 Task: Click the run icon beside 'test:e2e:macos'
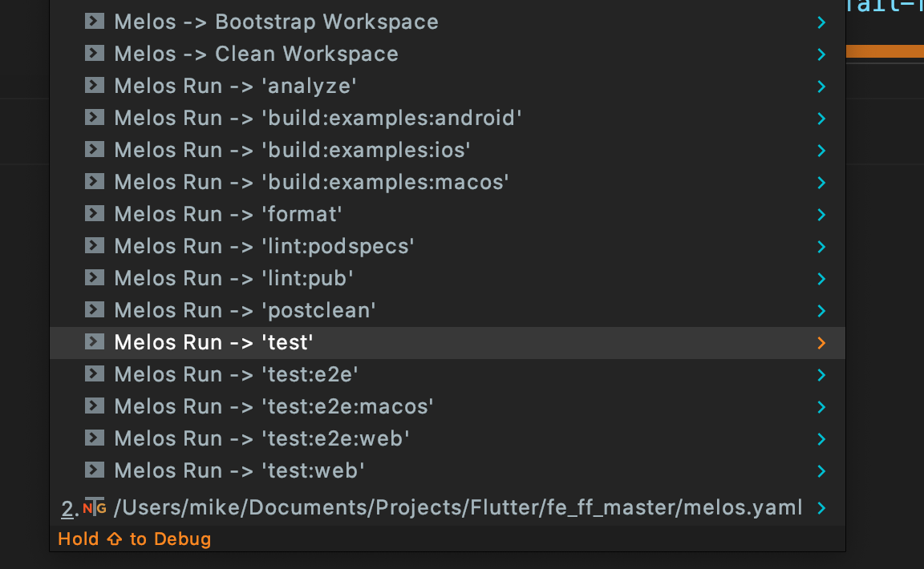click(x=95, y=406)
